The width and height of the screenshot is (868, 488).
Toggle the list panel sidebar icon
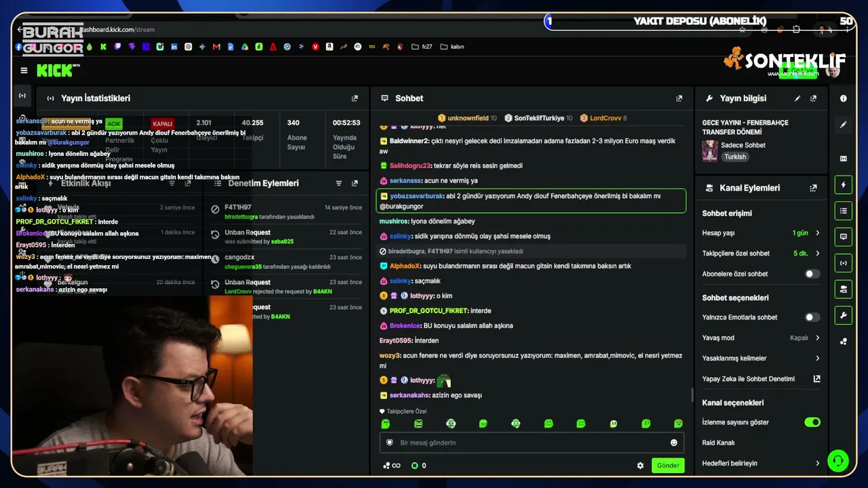(844, 211)
